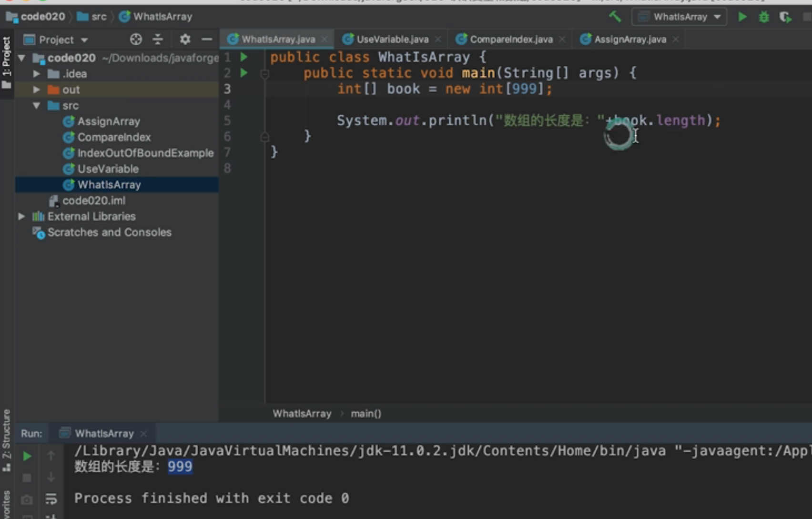Click src in navigation breadcrumb
This screenshot has width=812, height=519.
[99, 17]
